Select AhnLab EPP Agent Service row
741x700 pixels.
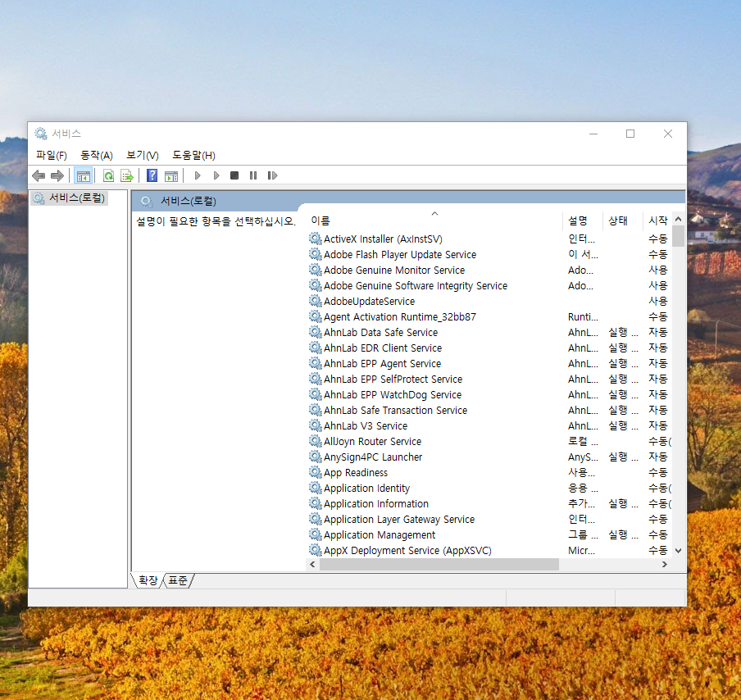point(489,363)
